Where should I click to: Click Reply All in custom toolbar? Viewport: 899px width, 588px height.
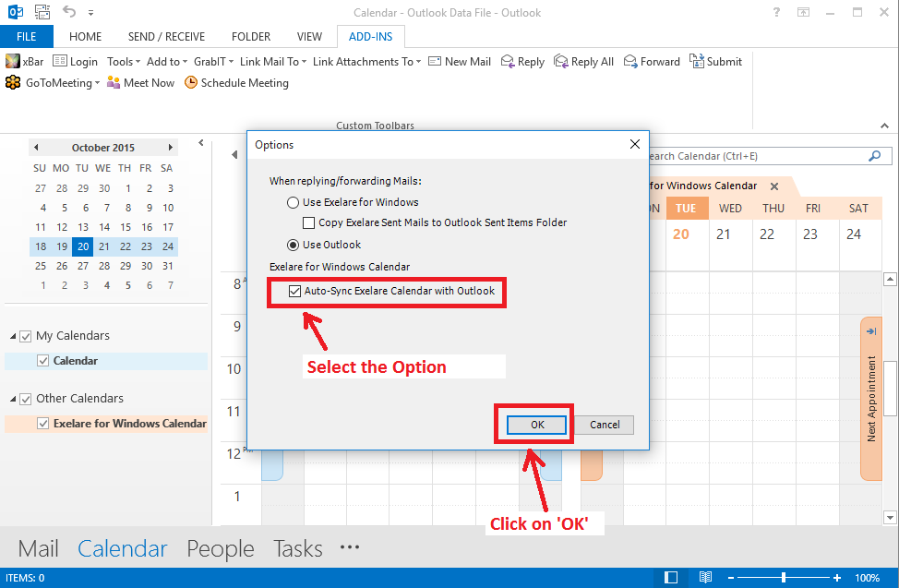point(583,61)
